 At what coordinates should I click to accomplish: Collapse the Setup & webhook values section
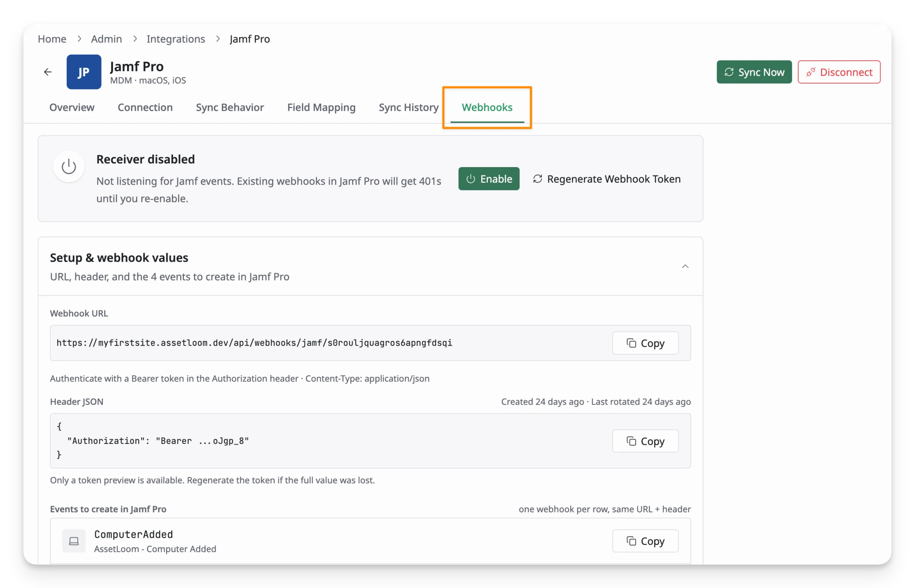(x=685, y=266)
